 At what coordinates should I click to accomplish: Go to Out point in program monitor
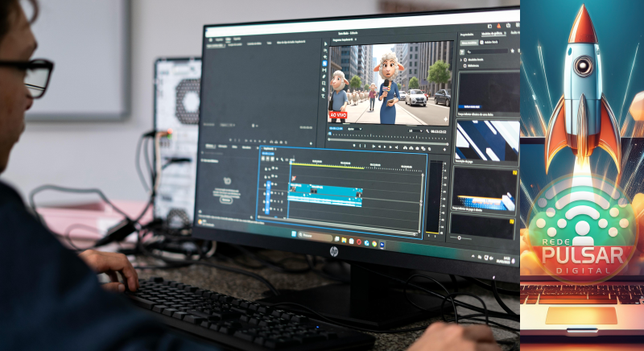tap(396, 147)
